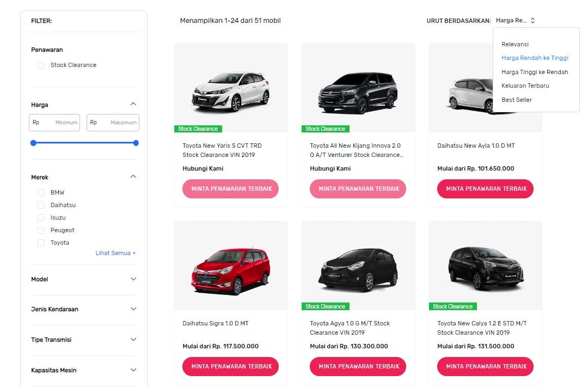
Task: Request best offer for Toyota Agya
Action: pos(358,366)
